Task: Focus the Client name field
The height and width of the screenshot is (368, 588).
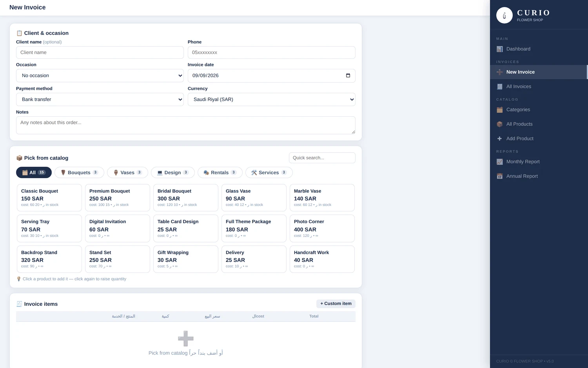Action: tap(100, 52)
